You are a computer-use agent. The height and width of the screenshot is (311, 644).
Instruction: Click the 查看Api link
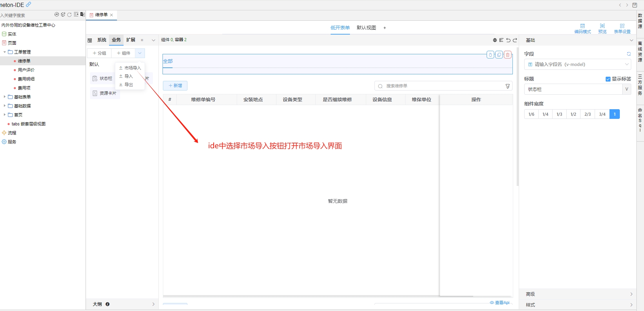pyautogui.click(x=500, y=303)
